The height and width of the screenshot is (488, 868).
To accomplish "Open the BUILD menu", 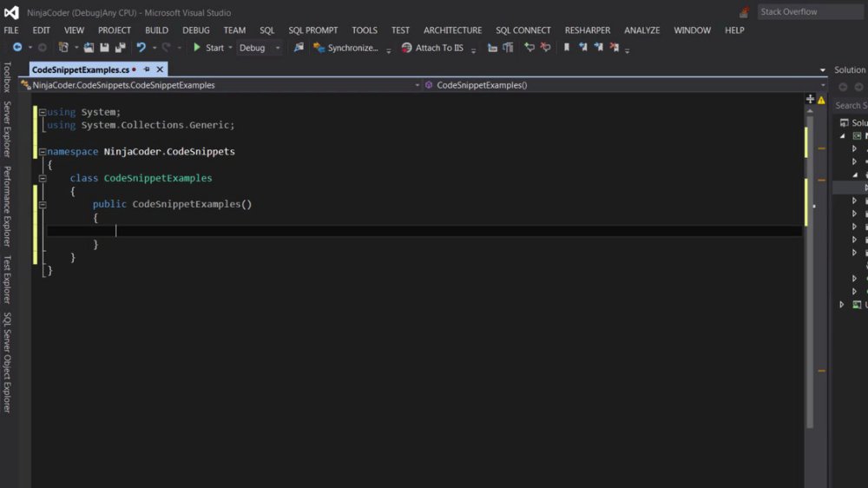I will pyautogui.click(x=156, y=30).
